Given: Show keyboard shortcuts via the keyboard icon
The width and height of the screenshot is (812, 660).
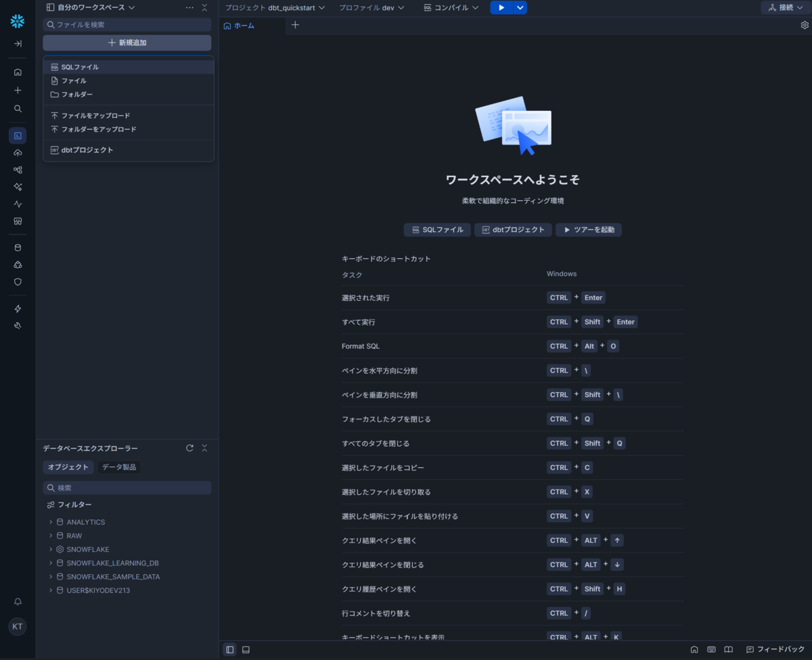Looking at the screenshot, I should (711, 649).
